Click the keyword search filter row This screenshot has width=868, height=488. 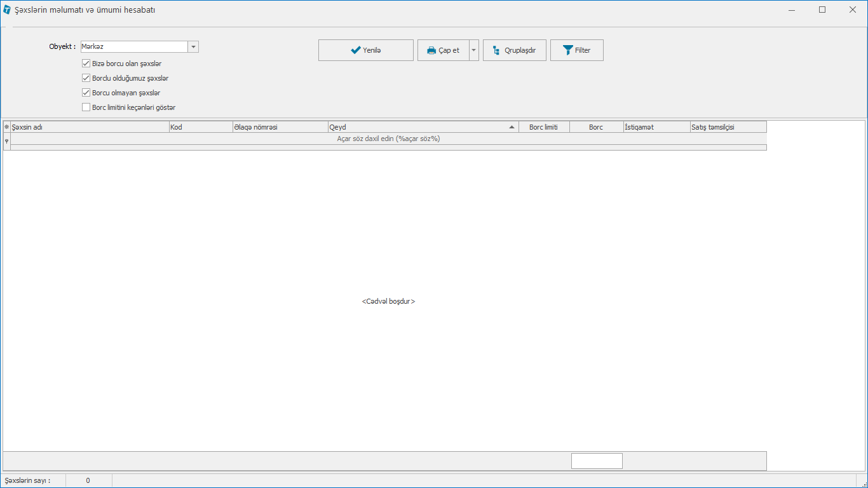click(388, 139)
